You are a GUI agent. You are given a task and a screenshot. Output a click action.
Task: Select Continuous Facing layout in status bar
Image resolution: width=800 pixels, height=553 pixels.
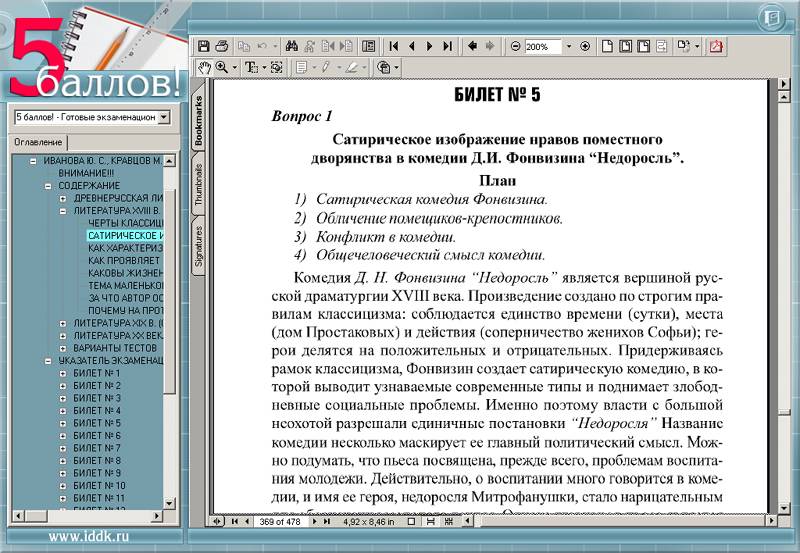449,522
